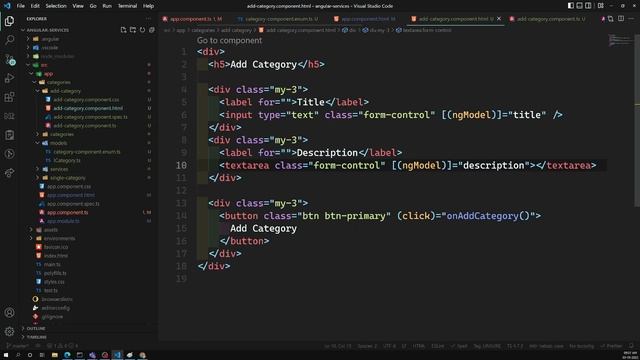Open the Terminal menu
This screenshot has width=640, height=360.
pyautogui.click(x=127, y=6)
